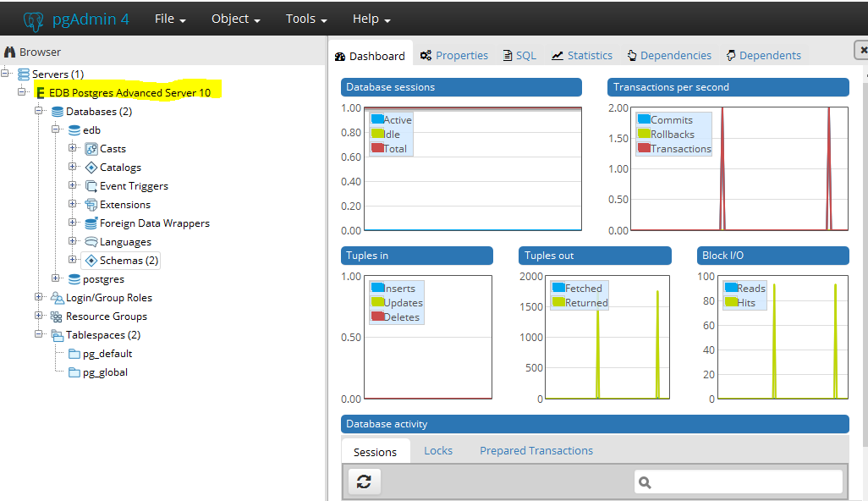Image resolution: width=868 pixels, height=501 pixels.
Task: Expand the postgres database node
Action: [x=55, y=278]
